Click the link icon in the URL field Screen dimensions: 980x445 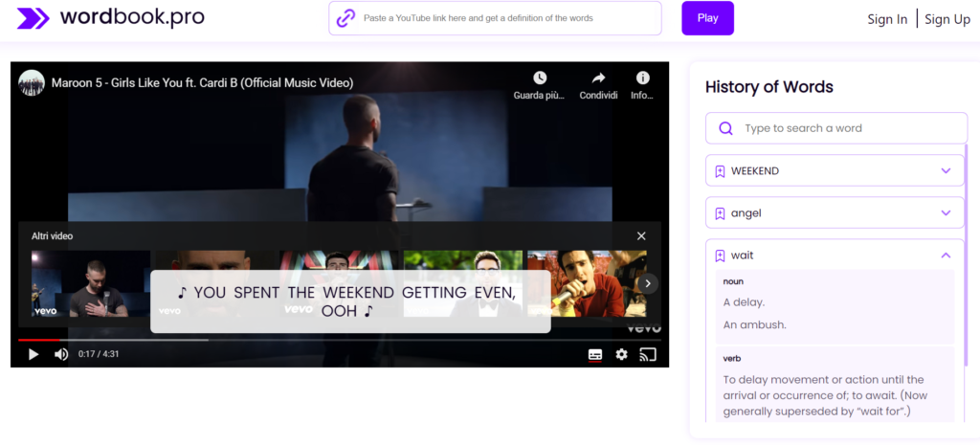(x=345, y=18)
